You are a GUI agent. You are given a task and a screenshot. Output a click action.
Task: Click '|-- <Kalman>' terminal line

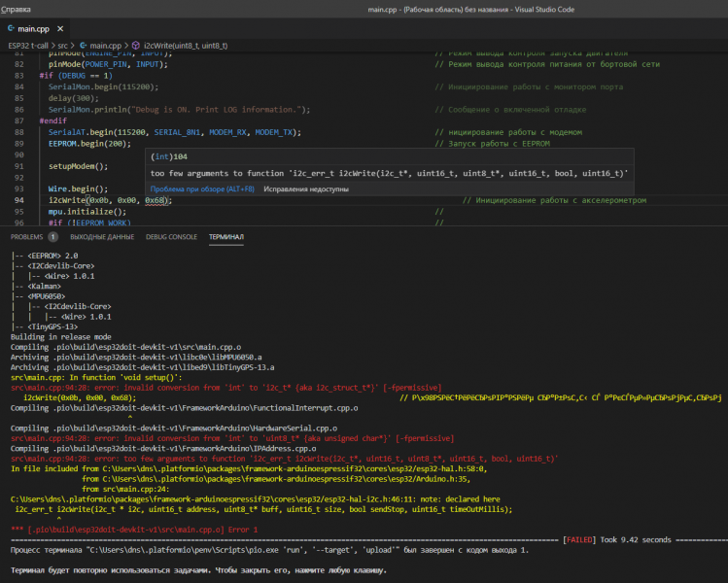click(x=36, y=287)
